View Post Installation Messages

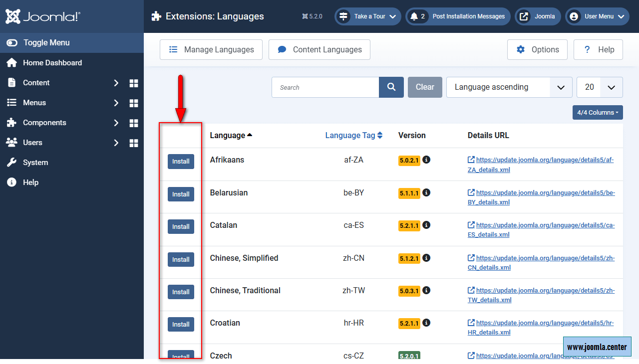coord(458,16)
